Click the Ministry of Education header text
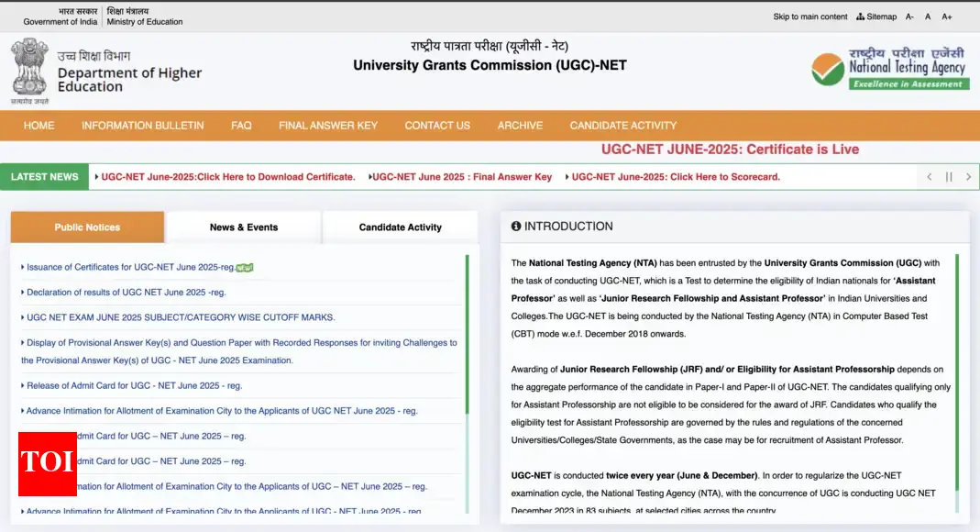The image size is (980, 532). 144,22
